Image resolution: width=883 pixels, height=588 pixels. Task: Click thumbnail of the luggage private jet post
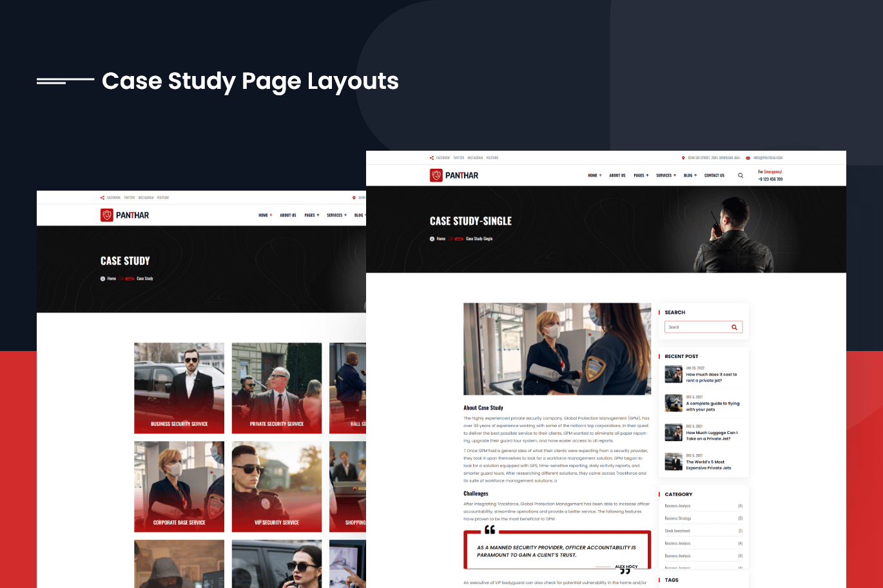coord(674,433)
